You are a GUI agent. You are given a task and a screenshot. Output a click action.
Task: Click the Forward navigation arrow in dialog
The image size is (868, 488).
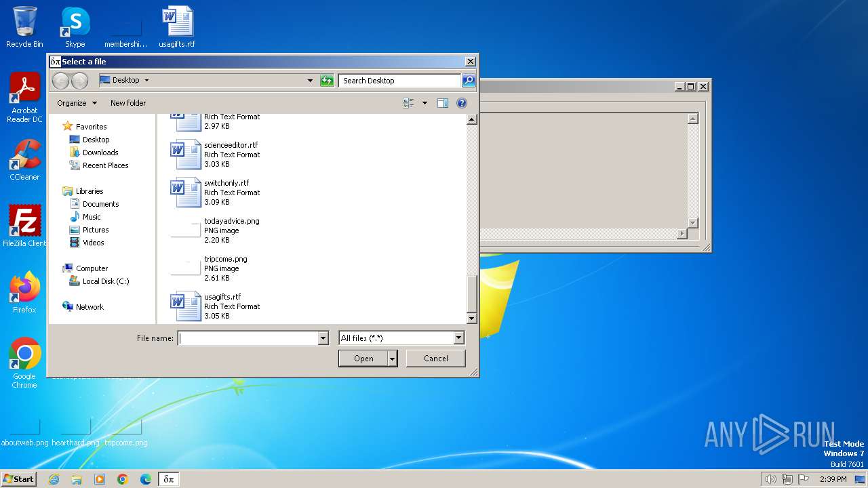79,81
